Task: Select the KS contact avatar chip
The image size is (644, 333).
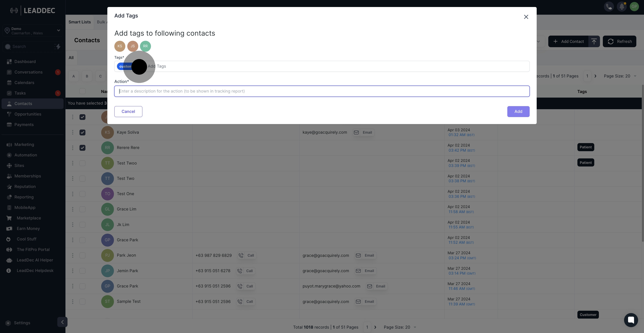Action: (120, 46)
